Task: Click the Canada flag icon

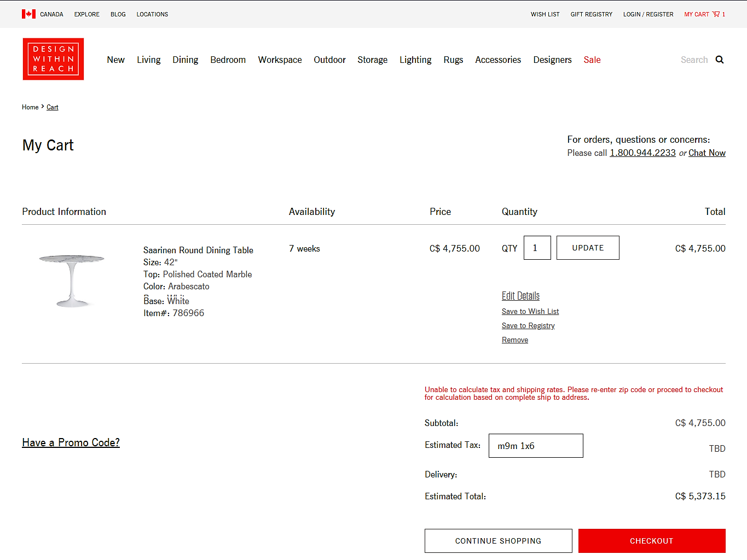Action: click(28, 14)
